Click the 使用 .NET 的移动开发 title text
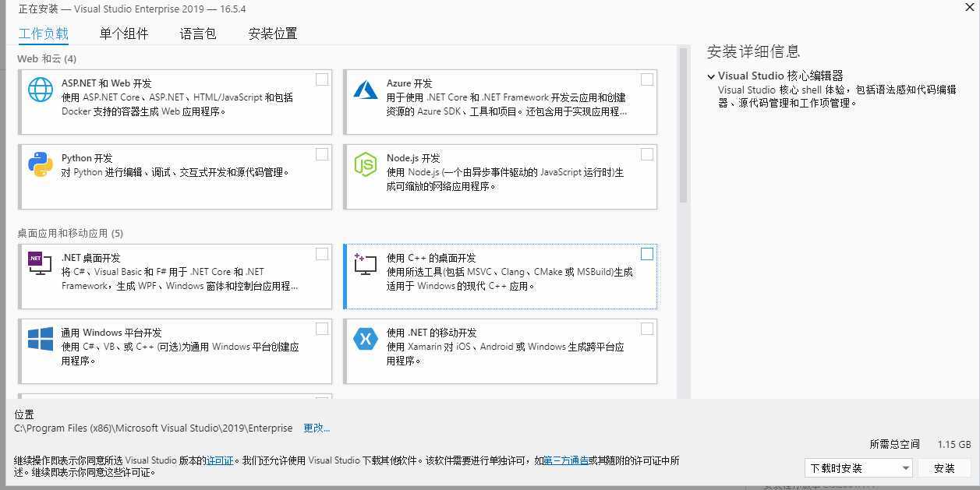This screenshot has height=490, width=980. pyautogui.click(x=432, y=333)
